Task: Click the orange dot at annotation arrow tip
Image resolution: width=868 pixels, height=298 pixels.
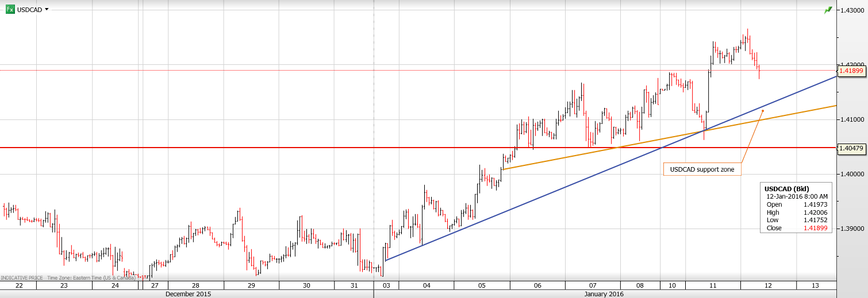Action: click(762, 111)
